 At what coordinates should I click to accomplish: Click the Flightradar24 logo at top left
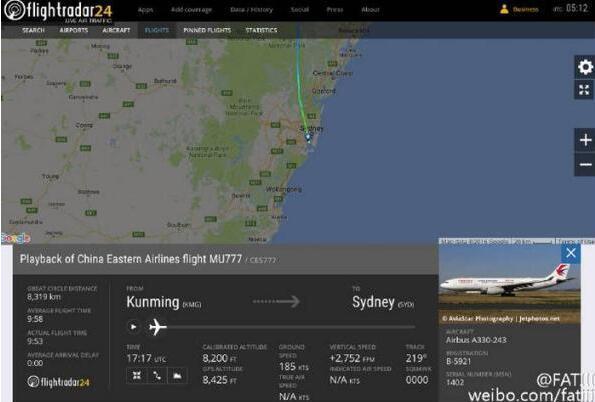(x=58, y=11)
